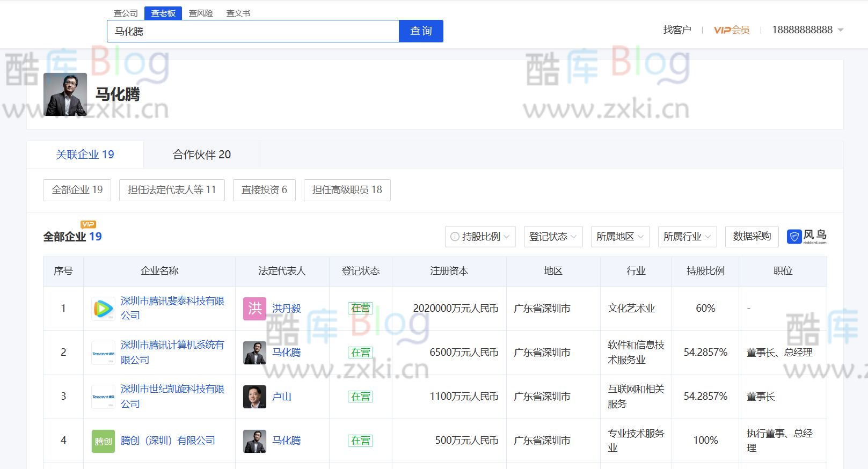This screenshot has height=469, width=868.
Task: Filter by 直接投资 6
Action: pyautogui.click(x=264, y=190)
